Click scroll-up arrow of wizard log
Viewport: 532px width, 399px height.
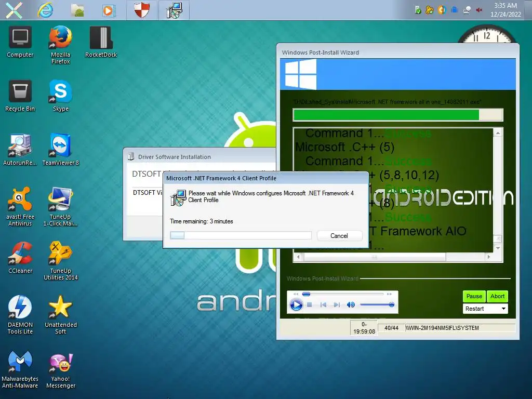click(x=498, y=133)
